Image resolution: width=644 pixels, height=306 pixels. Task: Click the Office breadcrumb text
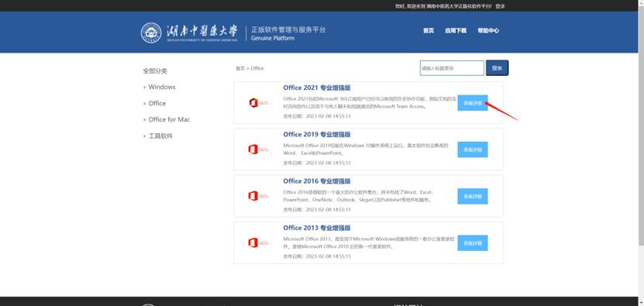click(x=257, y=68)
